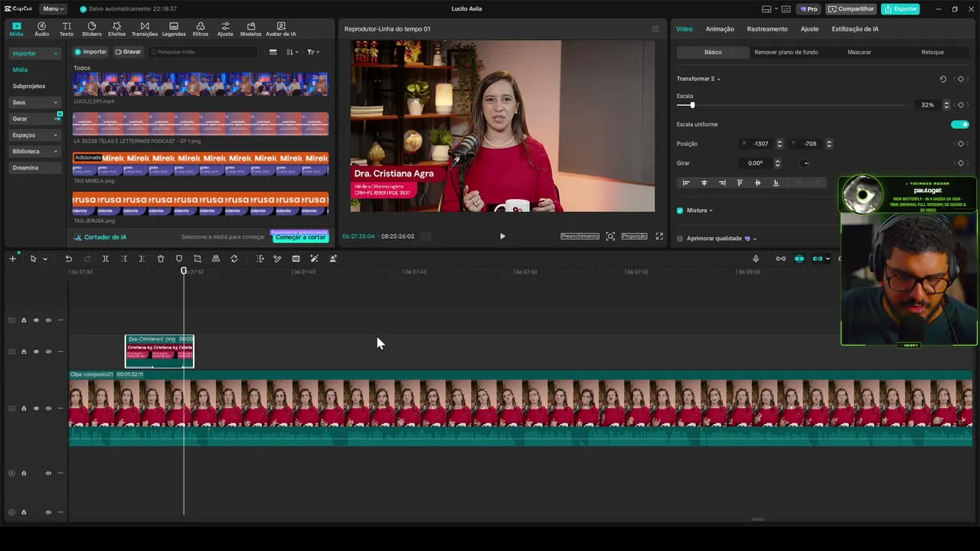Image resolution: width=980 pixels, height=551 pixels.
Task: Click the crop icon in timeline toolbar
Action: 198,259
